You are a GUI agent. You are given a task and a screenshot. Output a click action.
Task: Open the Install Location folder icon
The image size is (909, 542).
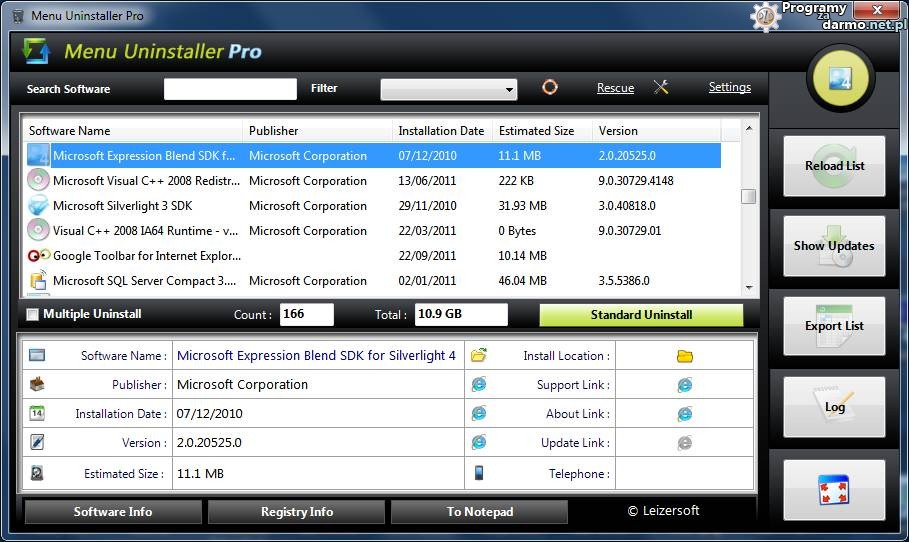click(x=684, y=356)
